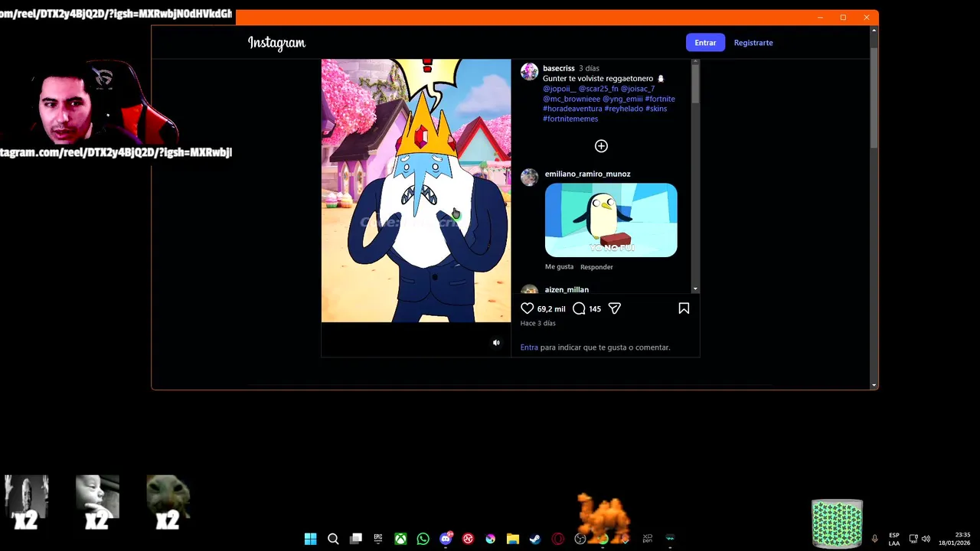Click Responder under the penguin comment
980x551 pixels.
click(x=596, y=267)
